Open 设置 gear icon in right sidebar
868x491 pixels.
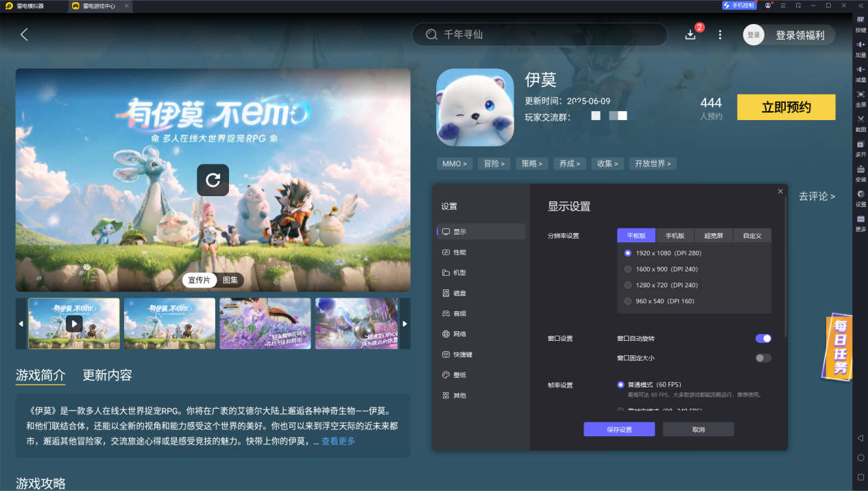click(x=860, y=194)
